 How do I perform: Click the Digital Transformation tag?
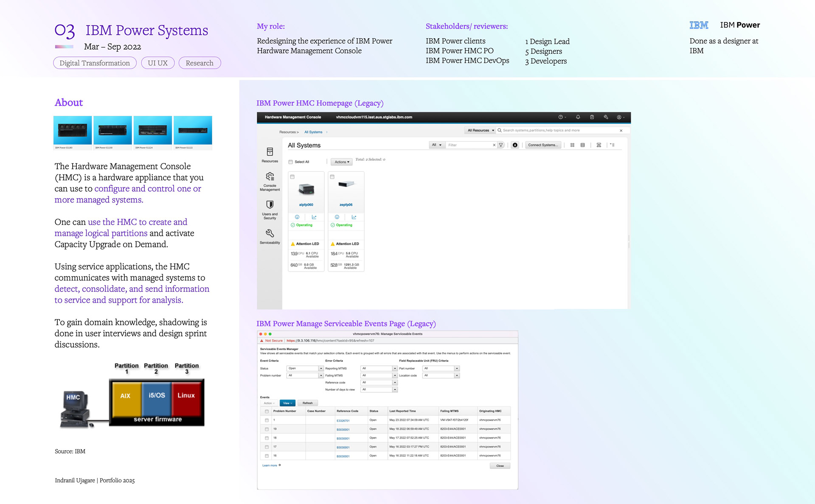[95, 63]
